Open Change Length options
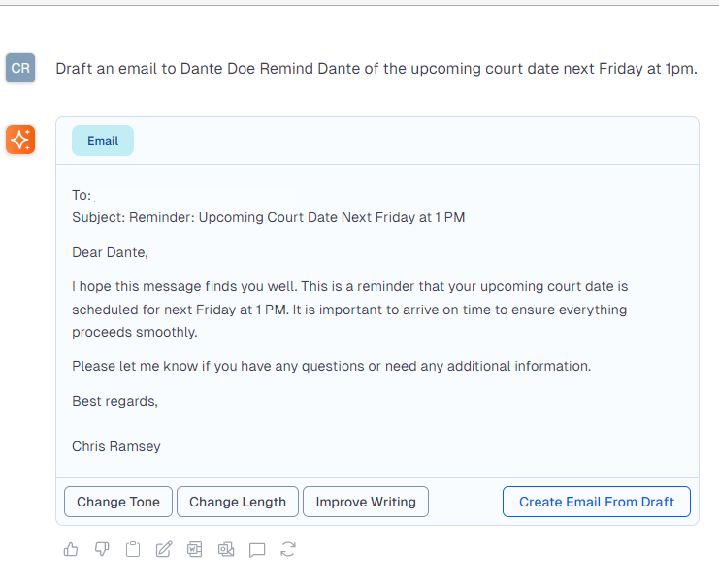The height and width of the screenshot is (588, 719). pyautogui.click(x=238, y=502)
